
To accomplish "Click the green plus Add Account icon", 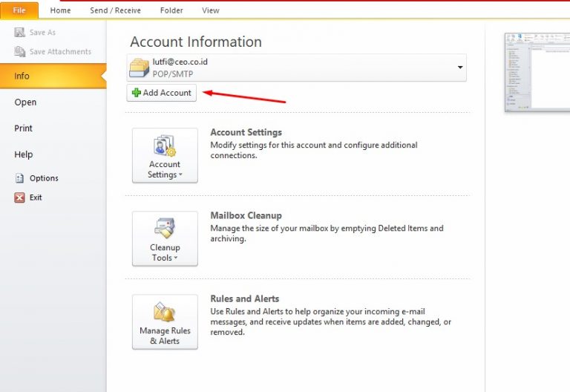I will coord(137,93).
